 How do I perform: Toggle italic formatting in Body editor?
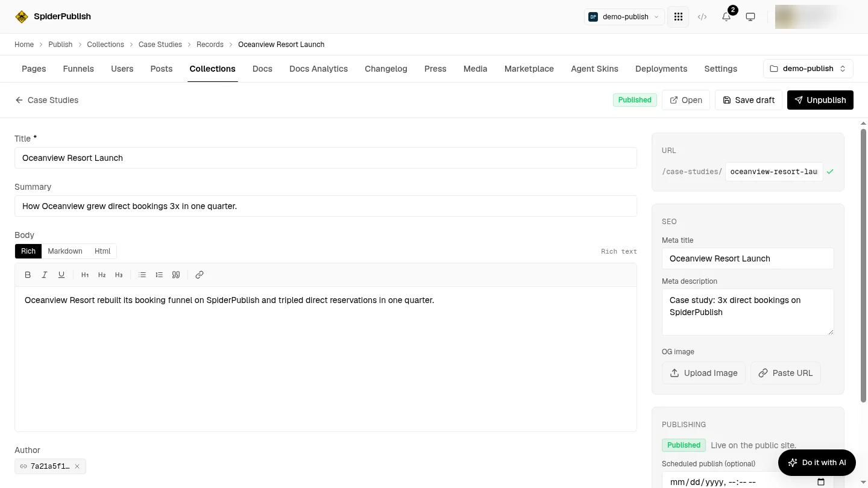point(45,275)
